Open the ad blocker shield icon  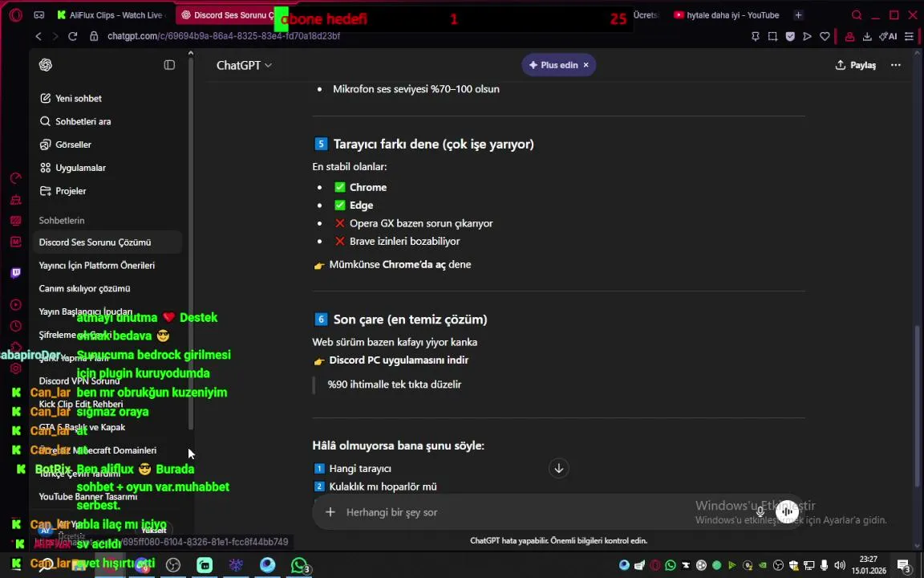[790, 37]
